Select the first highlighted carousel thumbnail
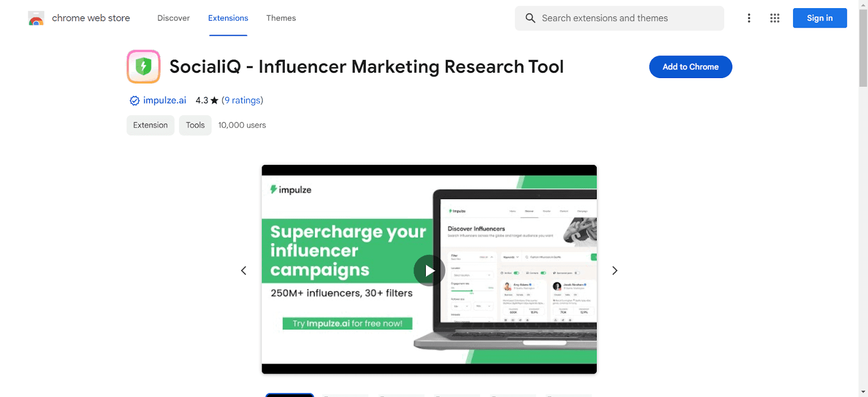 (290, 395)
